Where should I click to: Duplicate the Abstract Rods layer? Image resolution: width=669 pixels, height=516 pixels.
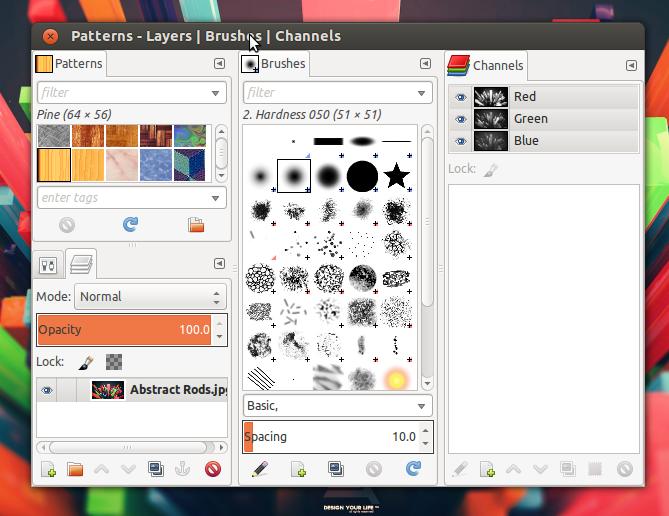tap(156, 469)
